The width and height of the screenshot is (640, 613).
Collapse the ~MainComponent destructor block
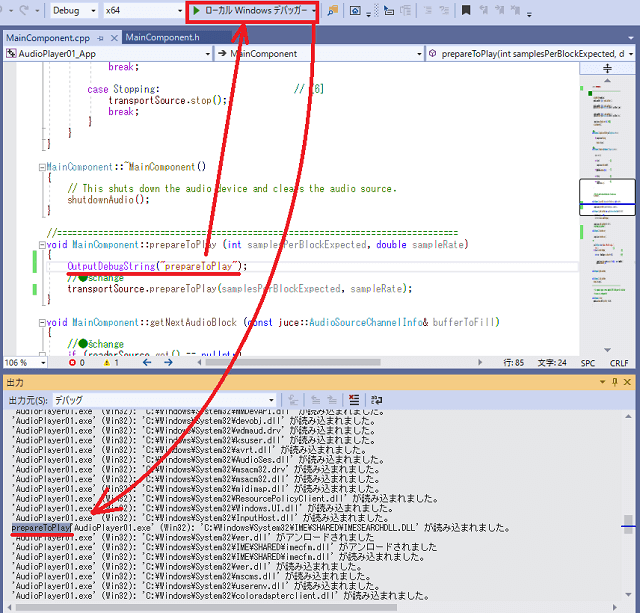[x=42, y=167]
